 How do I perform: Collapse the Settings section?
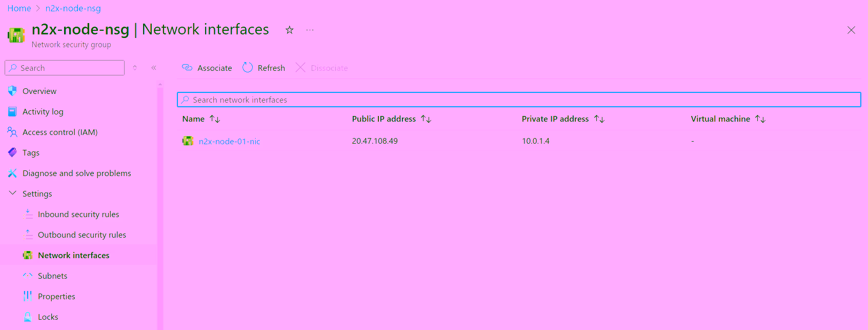click(x=13, y=193)
